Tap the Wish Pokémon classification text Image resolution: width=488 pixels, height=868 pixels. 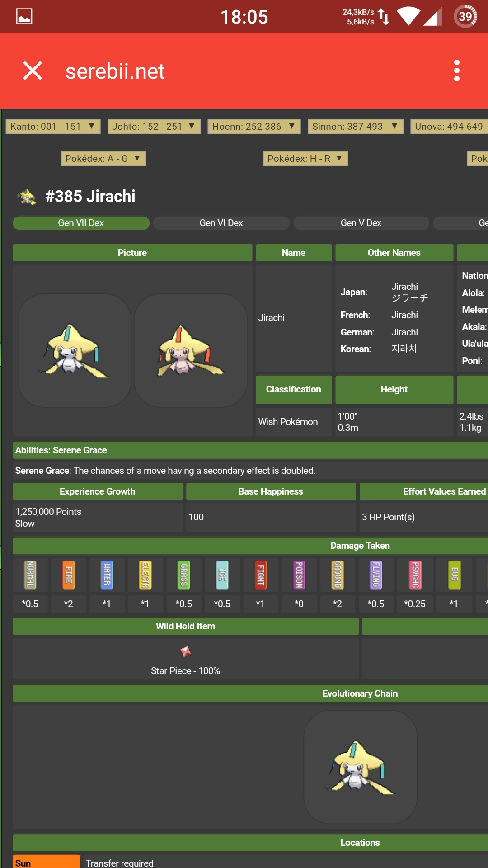click(x=288, y=422)
